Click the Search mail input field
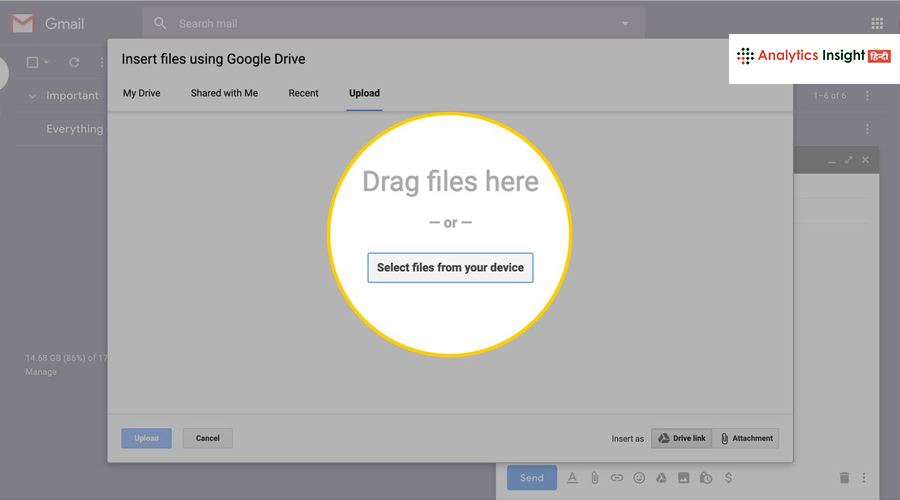 pos(390,23)
